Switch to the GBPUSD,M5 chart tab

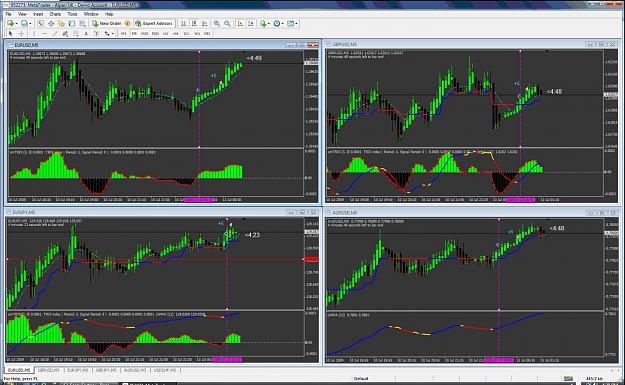[49, 370]
